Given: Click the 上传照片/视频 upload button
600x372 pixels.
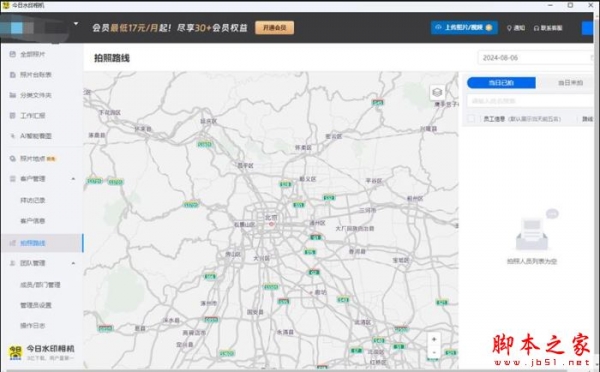Looking at the screenshot, I should coord(464,28).
